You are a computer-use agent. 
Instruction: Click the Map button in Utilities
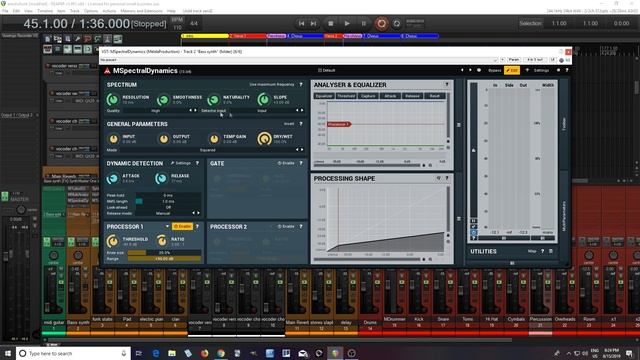tap(532, 251)
